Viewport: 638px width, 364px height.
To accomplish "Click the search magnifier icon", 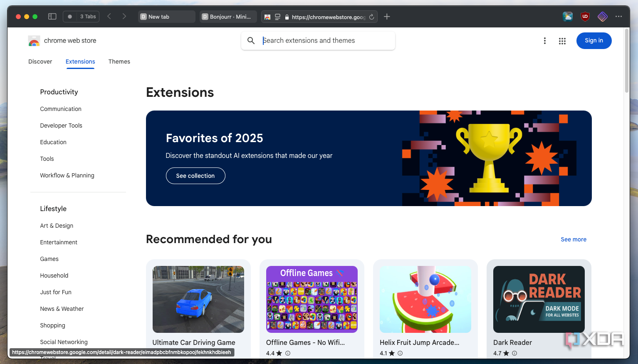I will pos(251,41).
